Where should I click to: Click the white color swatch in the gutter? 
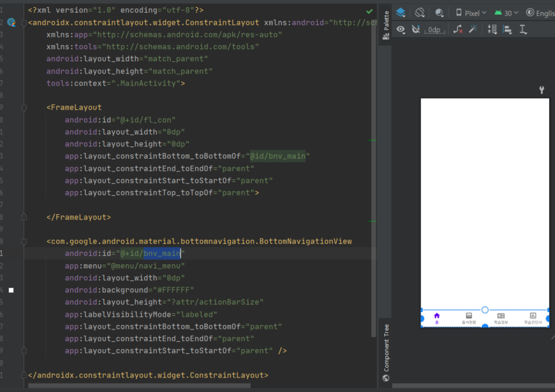12,290
